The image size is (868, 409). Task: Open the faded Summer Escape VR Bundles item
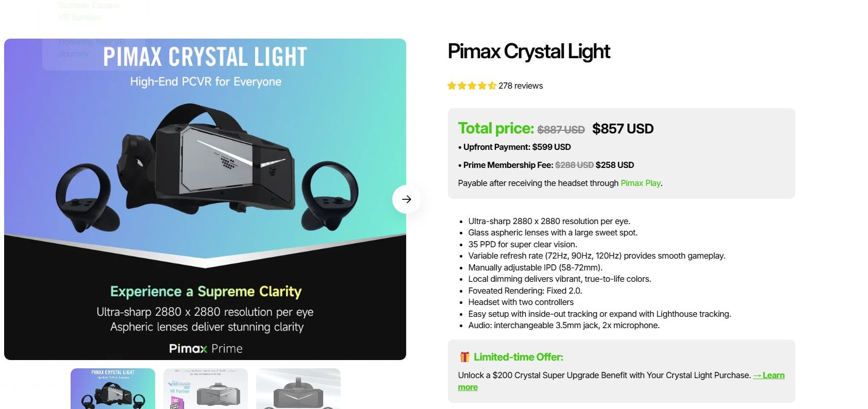[x=89, y=11]
